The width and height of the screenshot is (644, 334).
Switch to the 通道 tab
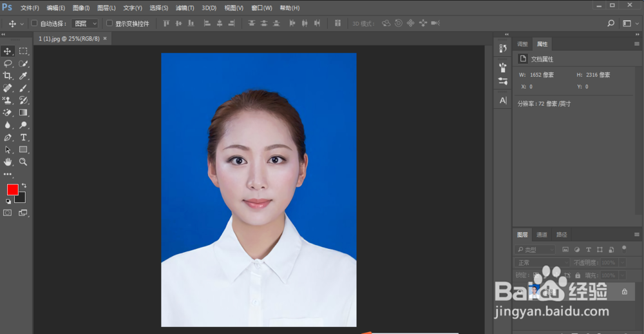click(542, 235)
